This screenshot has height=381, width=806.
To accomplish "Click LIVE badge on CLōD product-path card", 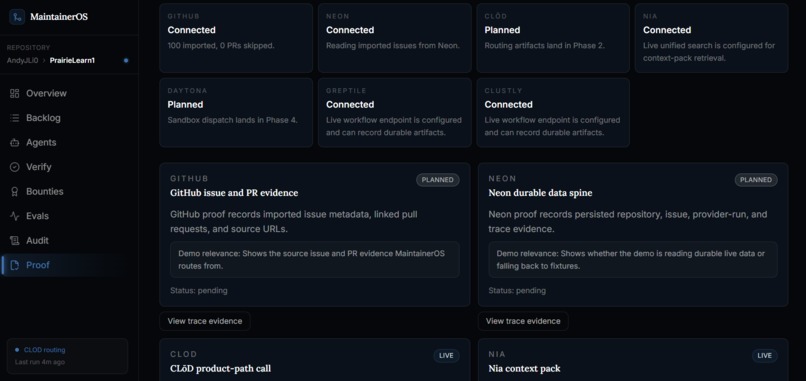I will [446, 356].
